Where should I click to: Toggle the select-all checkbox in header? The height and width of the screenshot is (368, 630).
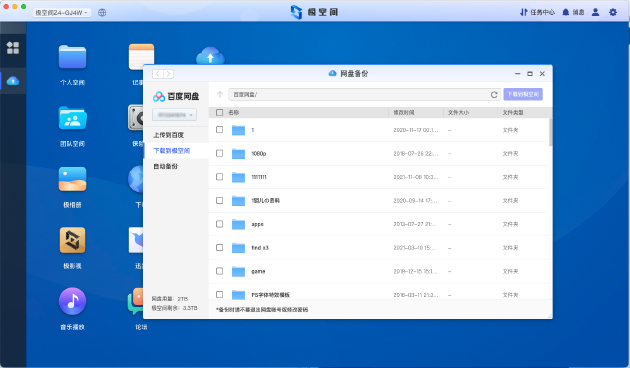coord(219,112)
